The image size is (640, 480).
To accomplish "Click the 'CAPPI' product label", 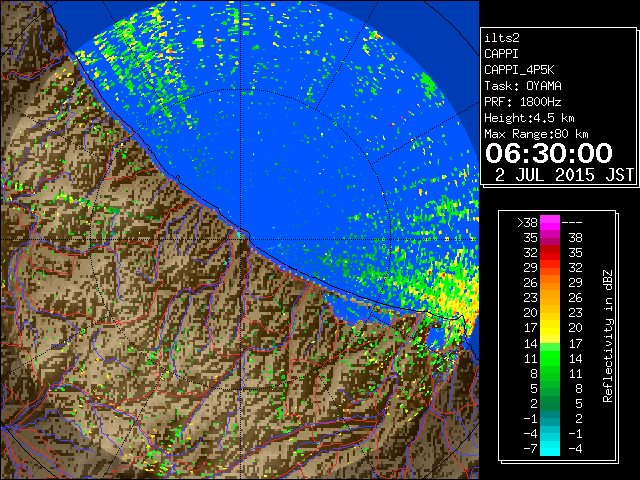I will click(x=501, y=54).
